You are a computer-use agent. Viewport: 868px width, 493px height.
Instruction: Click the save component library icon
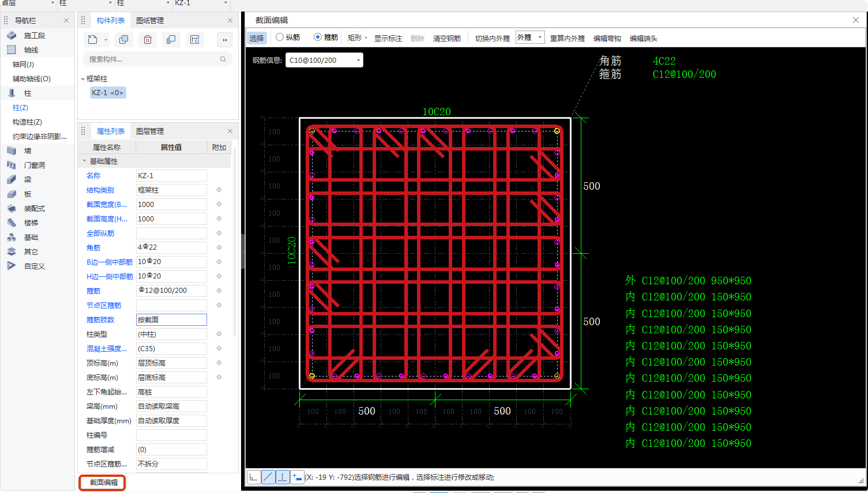[x=195, y=40]
